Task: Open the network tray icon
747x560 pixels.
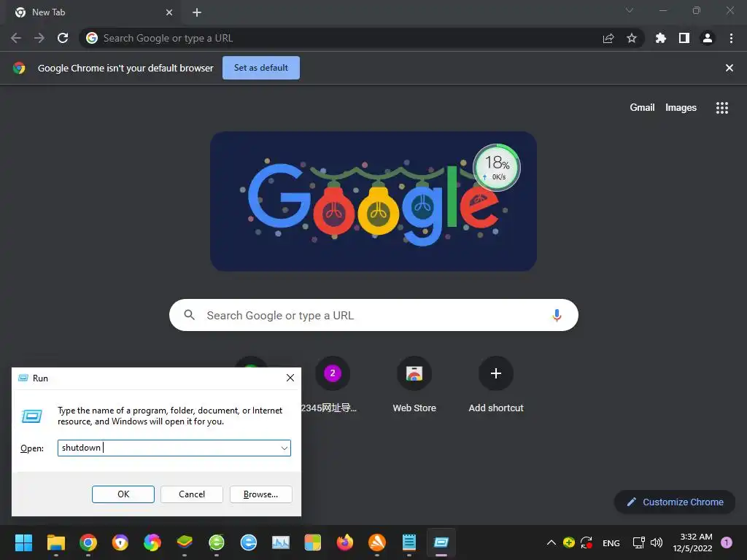Action: (638, 542)
